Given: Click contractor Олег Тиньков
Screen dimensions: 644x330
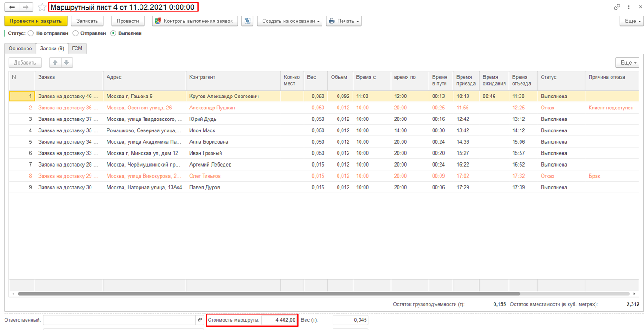Looking at the screenshot, I should [x=205, y=176].
